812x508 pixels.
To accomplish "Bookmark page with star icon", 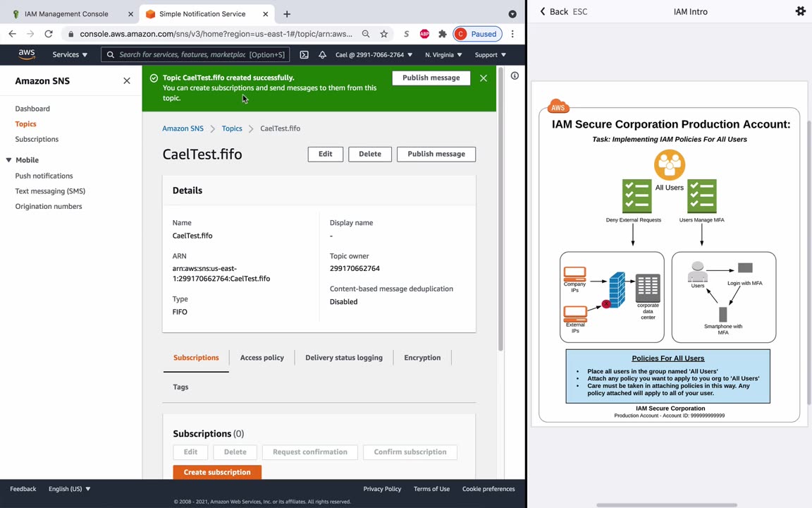I will coord(383,34).
